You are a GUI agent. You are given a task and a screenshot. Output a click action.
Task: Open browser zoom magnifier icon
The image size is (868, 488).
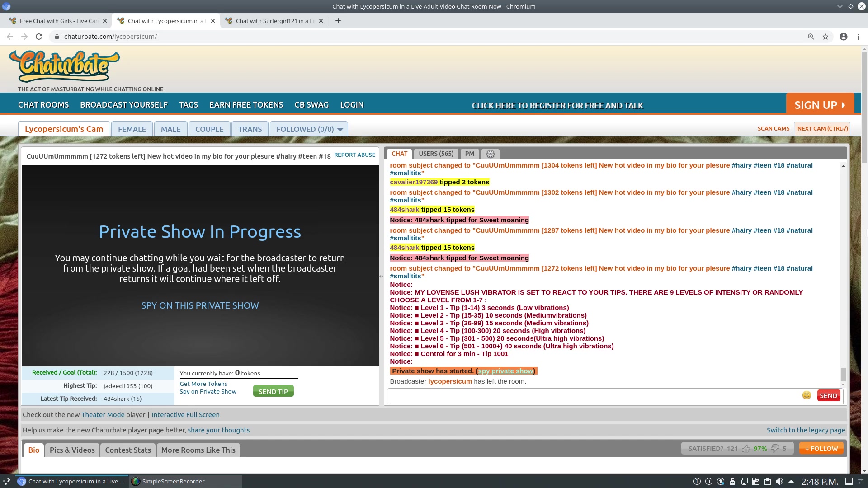[x=811, y=37]
